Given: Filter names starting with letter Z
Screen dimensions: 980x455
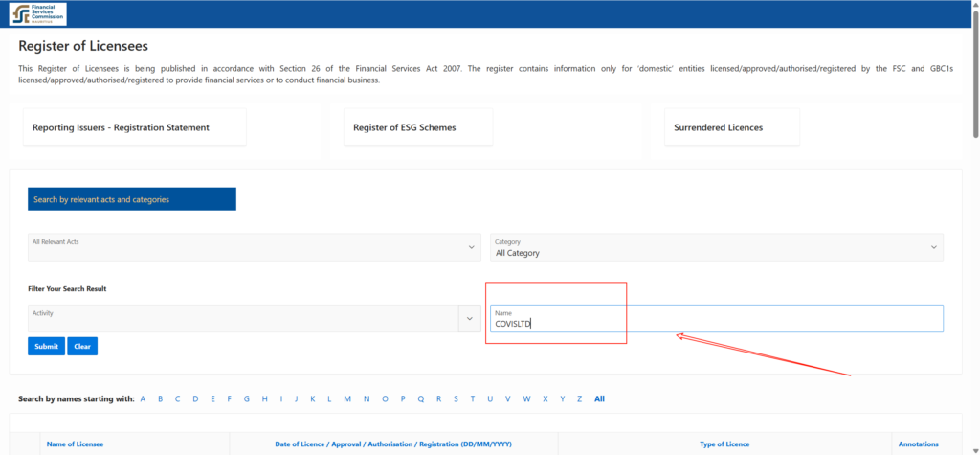Looking at the screenshot, I should pyautogui.click(x=577, y=398).
